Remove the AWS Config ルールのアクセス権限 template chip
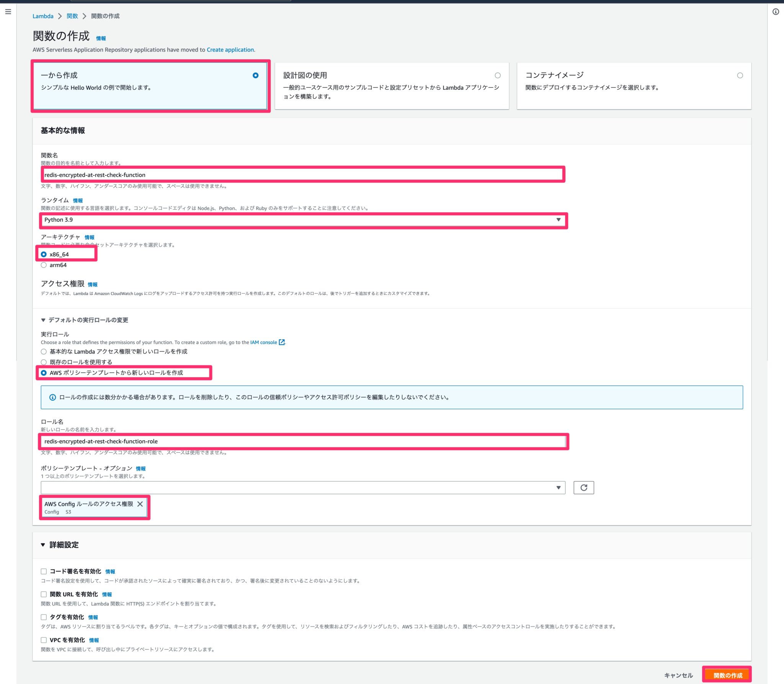Screen dimensions: 784x684 (140, 504)
